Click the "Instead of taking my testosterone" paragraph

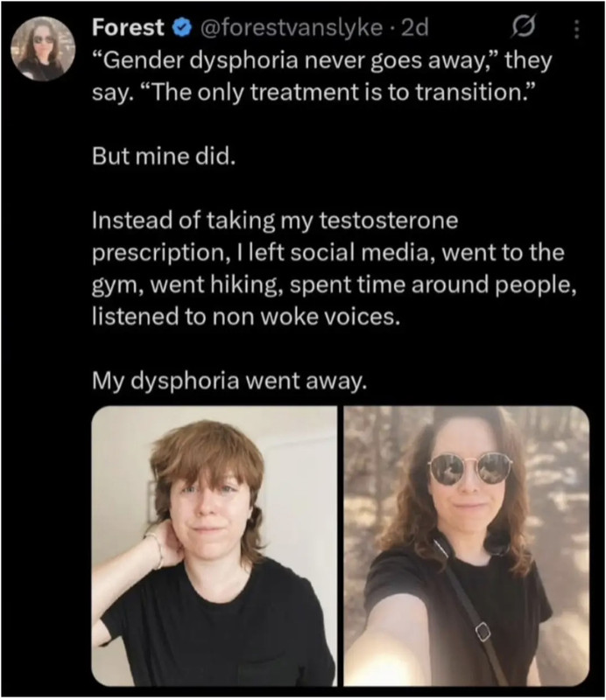coord(335,269)
